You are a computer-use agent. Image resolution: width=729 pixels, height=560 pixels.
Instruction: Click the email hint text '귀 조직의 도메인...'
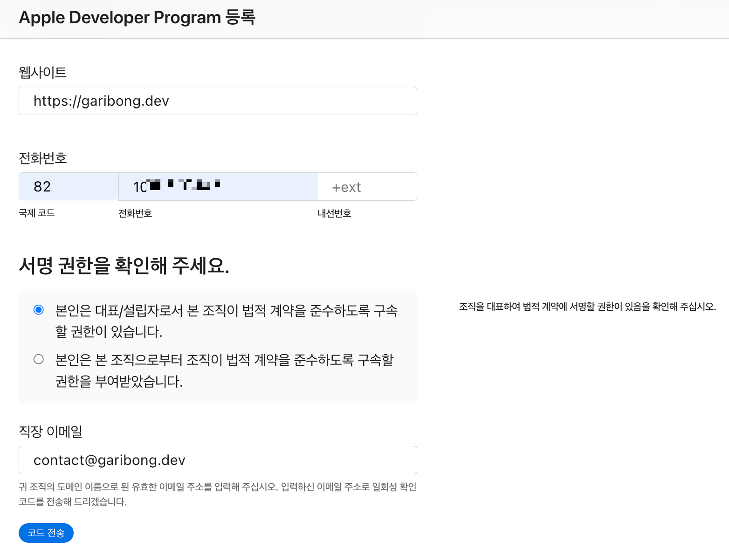pyautogui.click(x=218, y=494)
